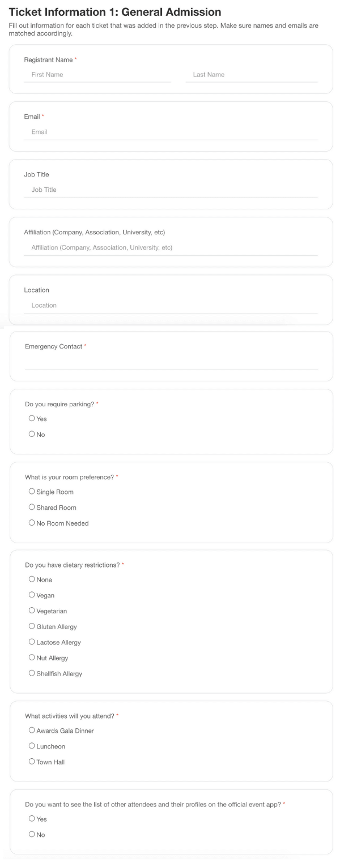Screen dimensions: 340x868
Task: Click the Emergency Contact input field
Action: (x=171, y=362)
